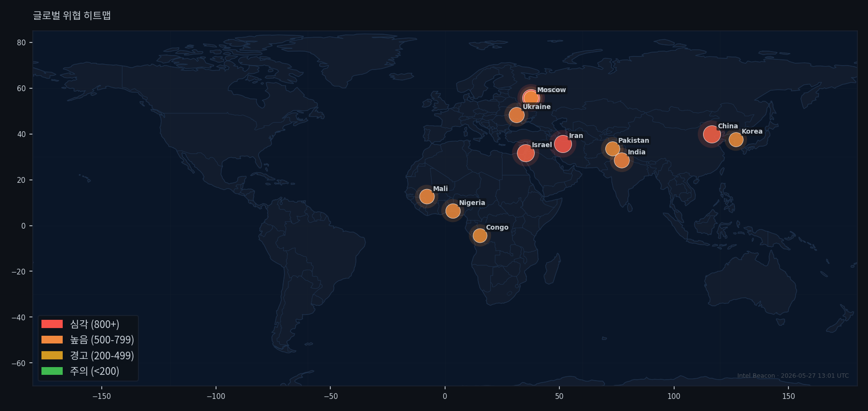This screenshot has width=868, height=411.
Task: Click the Mali label text
Action: [440, 189]
